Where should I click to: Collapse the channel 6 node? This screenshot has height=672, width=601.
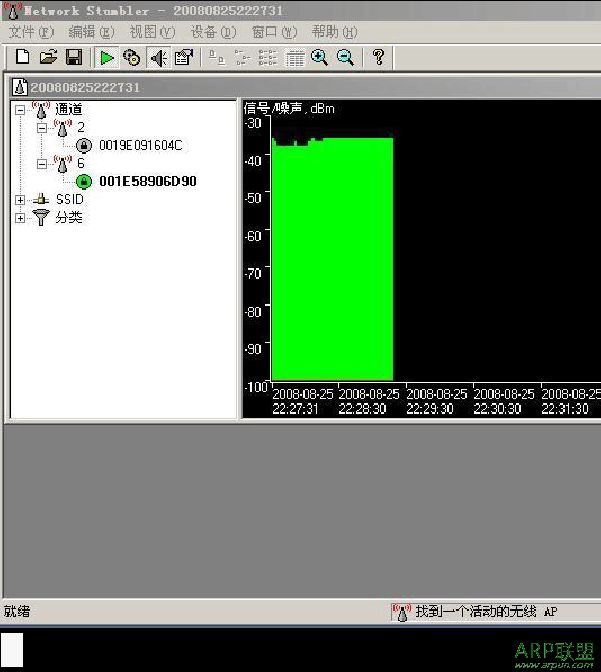[42, 164]
